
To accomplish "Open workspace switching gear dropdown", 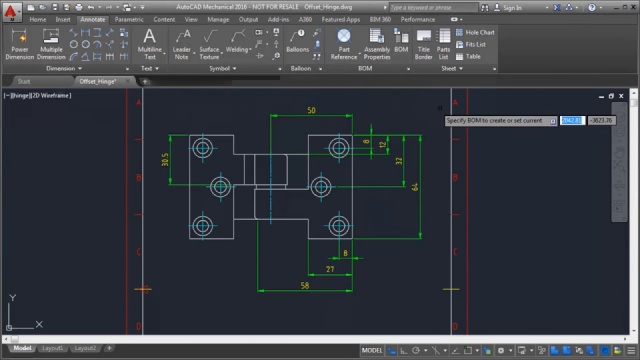I will click(x=510, y=351).
